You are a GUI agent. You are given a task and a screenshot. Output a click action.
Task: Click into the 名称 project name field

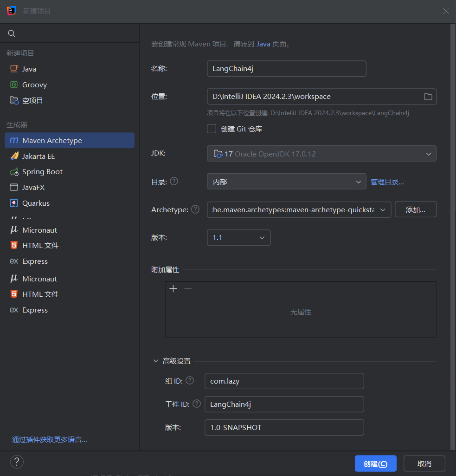[286, 69]
